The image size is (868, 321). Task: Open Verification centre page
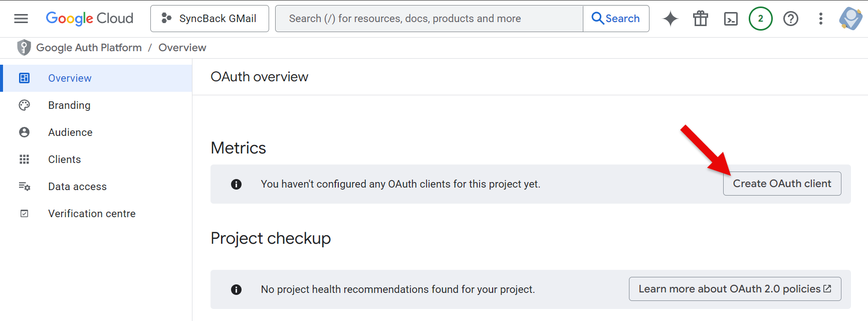92,214
